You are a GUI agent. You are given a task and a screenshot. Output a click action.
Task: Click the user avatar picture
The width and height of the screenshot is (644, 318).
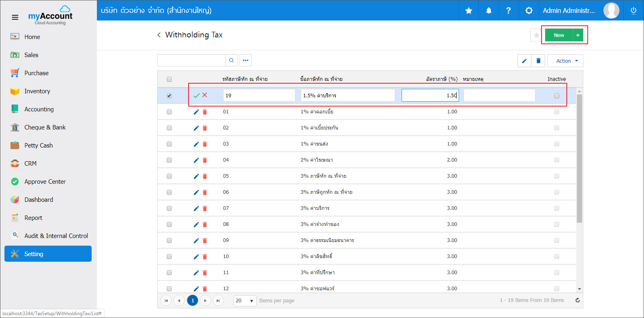tap(611, 10)
